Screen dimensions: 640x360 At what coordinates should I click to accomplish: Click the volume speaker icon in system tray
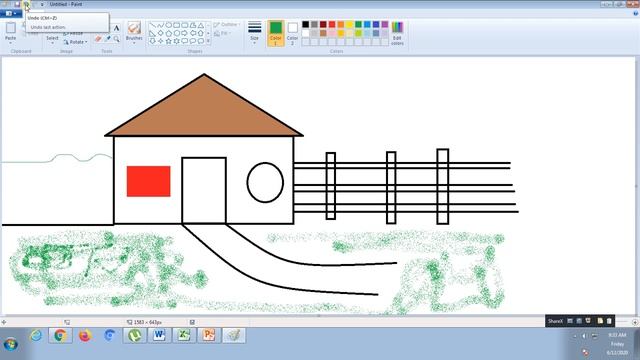pos(584,336)
